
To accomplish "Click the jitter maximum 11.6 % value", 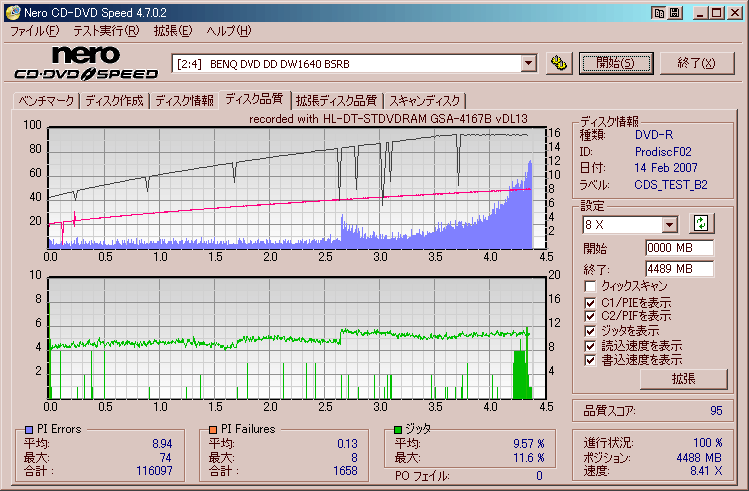I will [x=529, y=458].
